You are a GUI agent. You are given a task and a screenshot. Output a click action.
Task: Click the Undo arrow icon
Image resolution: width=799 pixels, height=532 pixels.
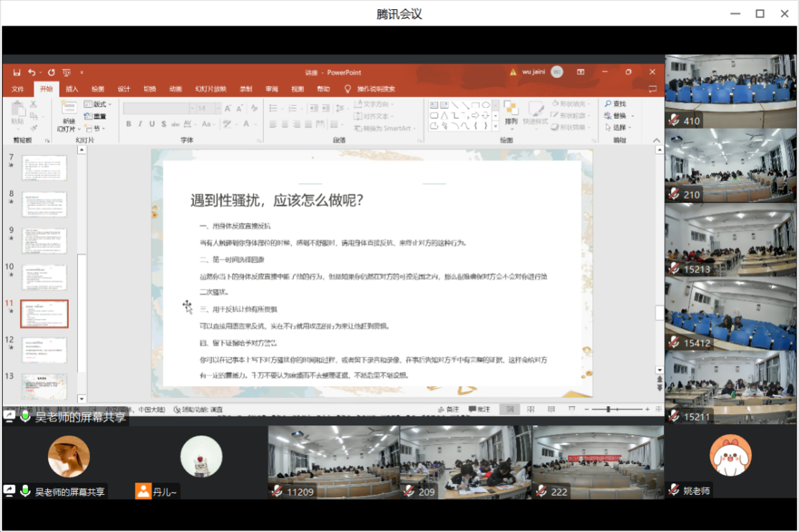[x=31, y=72]
